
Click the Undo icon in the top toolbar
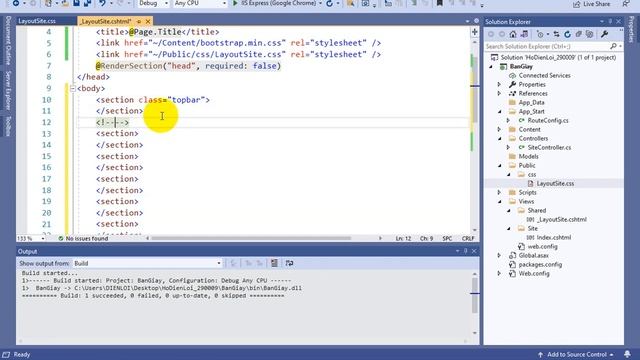coord(102,3)
